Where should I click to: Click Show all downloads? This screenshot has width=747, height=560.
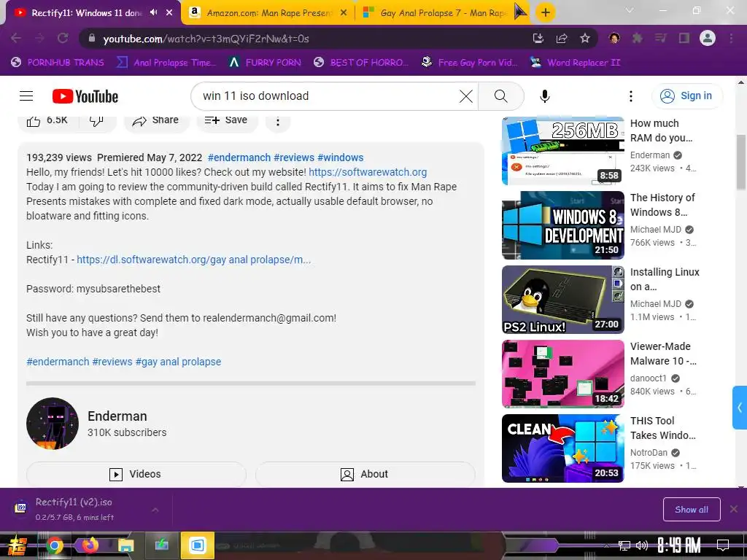(692, 510)
